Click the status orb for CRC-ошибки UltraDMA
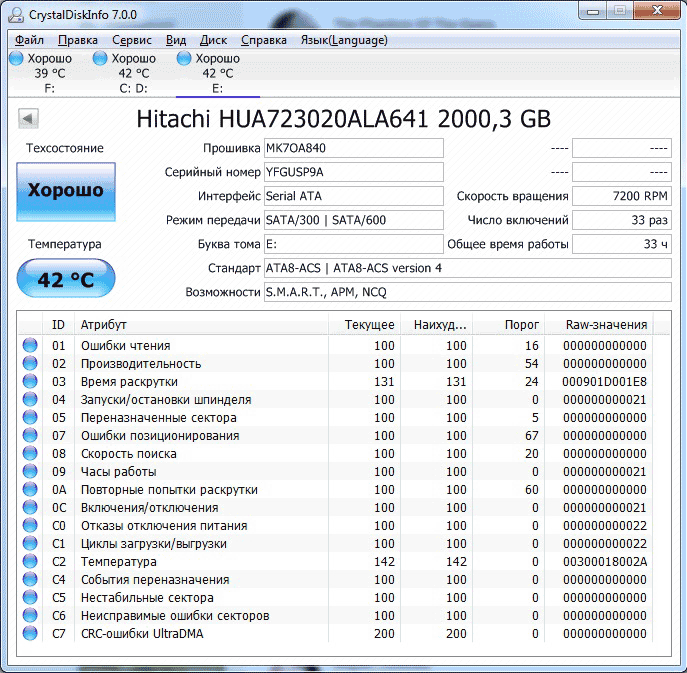The width and height of the screenshot is (687, 673). (29, 634)
